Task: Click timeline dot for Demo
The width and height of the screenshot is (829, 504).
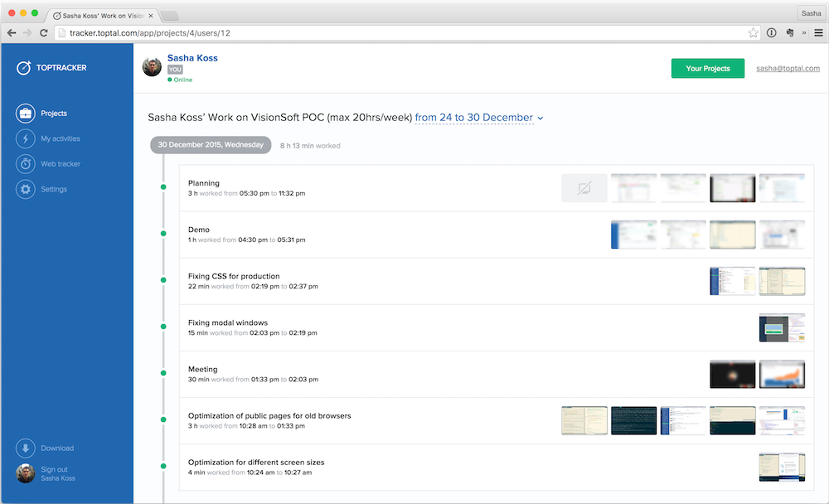Action: 163,234
